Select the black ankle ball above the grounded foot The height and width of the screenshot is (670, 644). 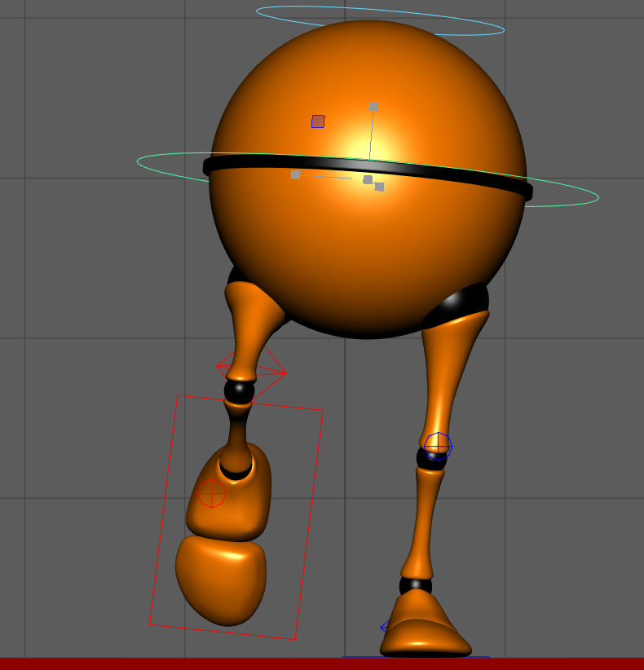click(416, 585)
